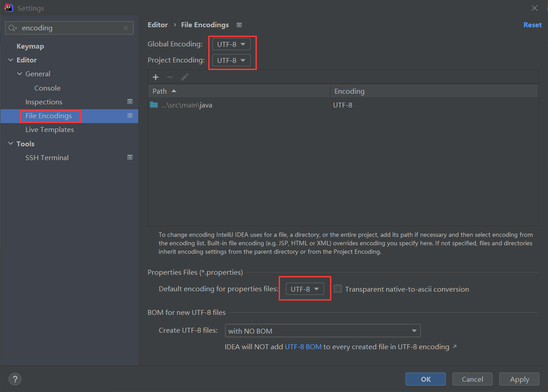The image size is (548, 392).
Task: Select Console under General
Action: tap(47, 88)
